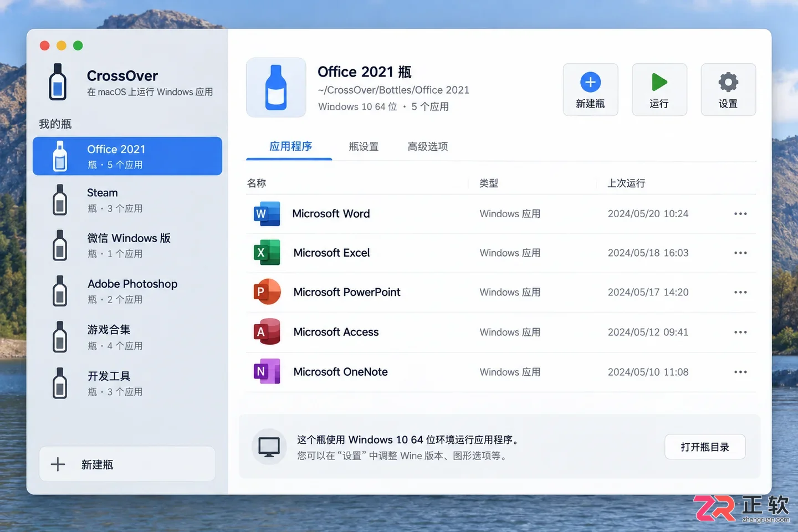Click the 新建瓶 button in header toolbar
Viewport: 798px width, 532px height.
(591, 90)
